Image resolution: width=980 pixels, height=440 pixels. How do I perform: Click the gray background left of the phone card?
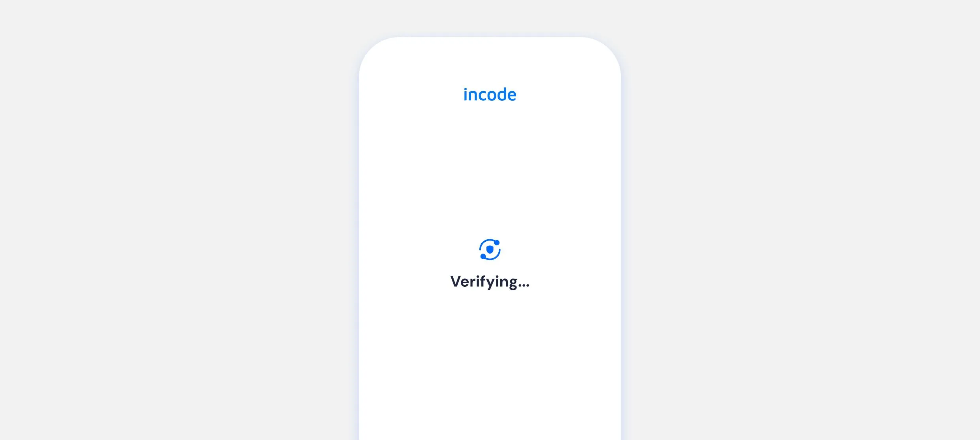click(x=178, y=220)
